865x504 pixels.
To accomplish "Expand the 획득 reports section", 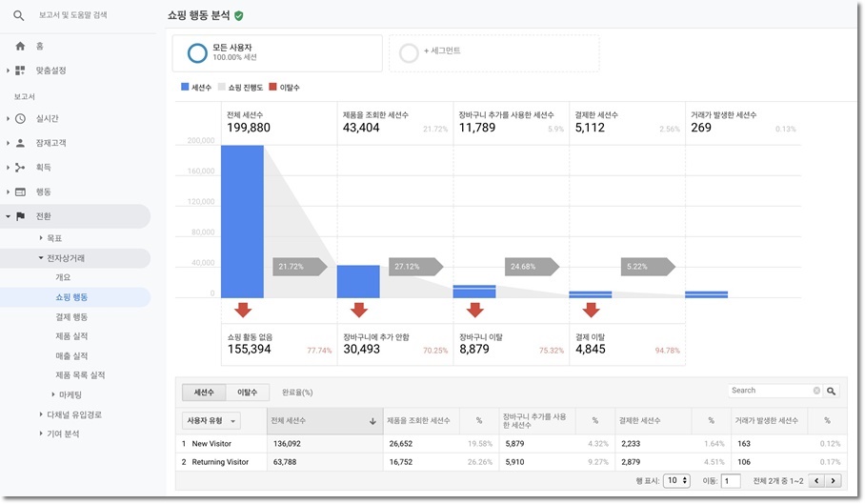I will pyautogui.click(x=8, y=167).
